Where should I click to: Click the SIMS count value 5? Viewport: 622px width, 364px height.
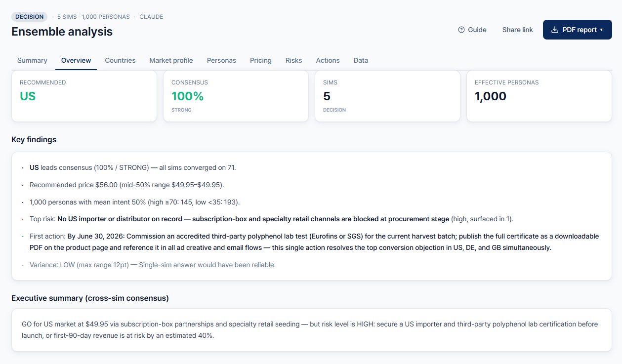[327, 96]
